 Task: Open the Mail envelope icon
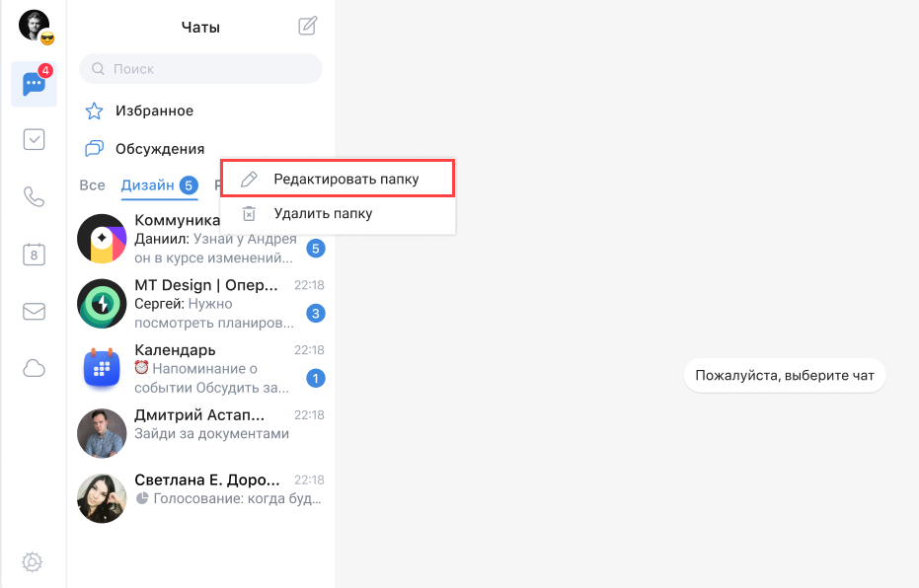pyautogui.click(x=34, y=312)
